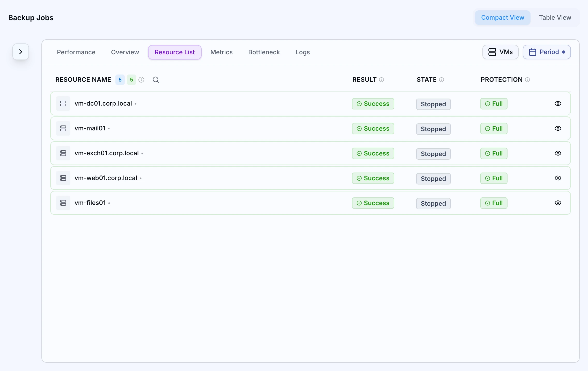Open the Performance tab
The width and height of the screenshot is (588, 371).
(x=76, y=52)
